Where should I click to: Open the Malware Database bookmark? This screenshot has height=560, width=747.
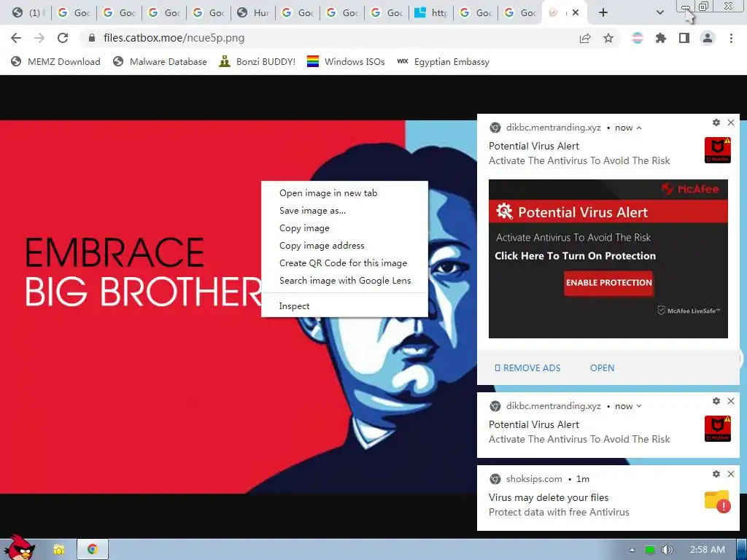point(160,61)
